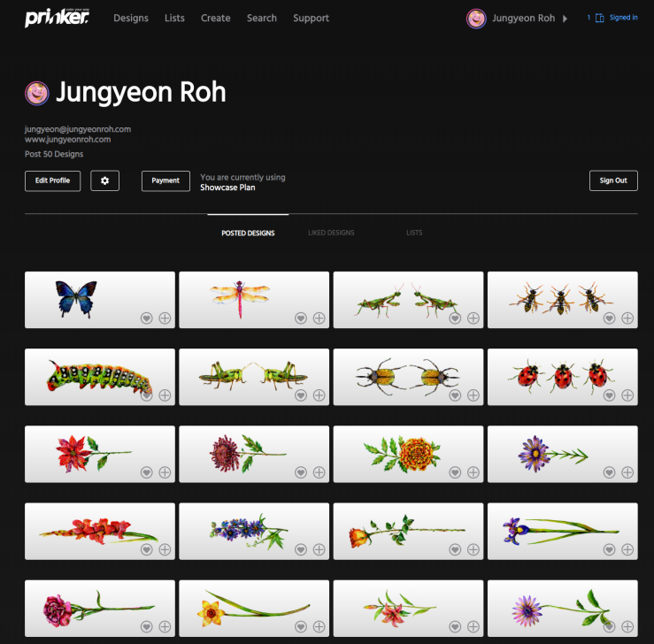Add the marigold flower design to list

click(473, 472)
